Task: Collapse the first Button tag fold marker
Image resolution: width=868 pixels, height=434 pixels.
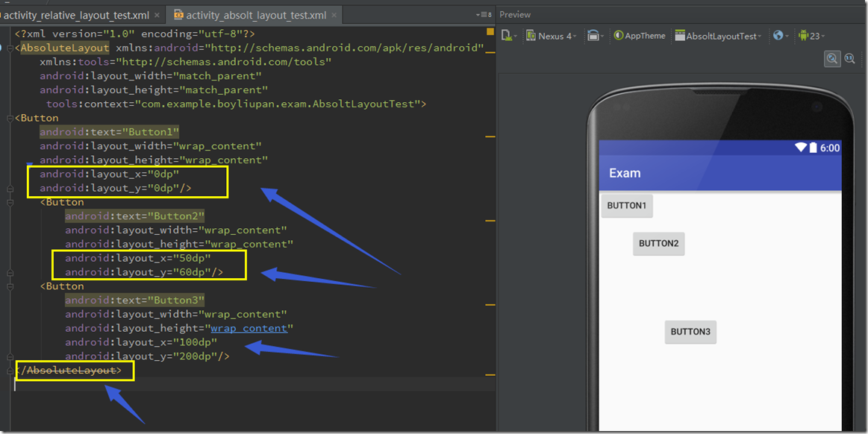Action: click(x=10, y=118)
